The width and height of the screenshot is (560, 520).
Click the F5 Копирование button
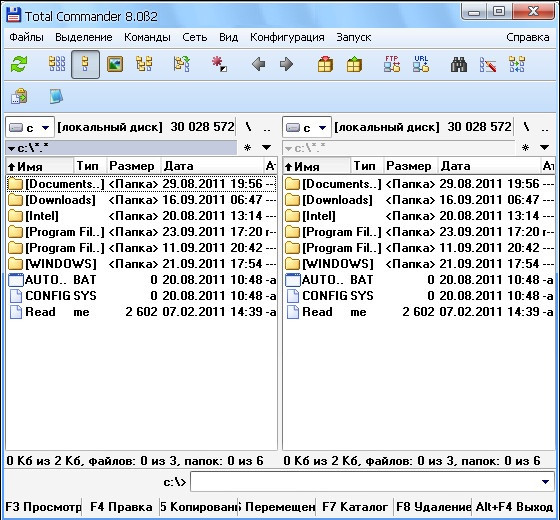coord(199,507)
